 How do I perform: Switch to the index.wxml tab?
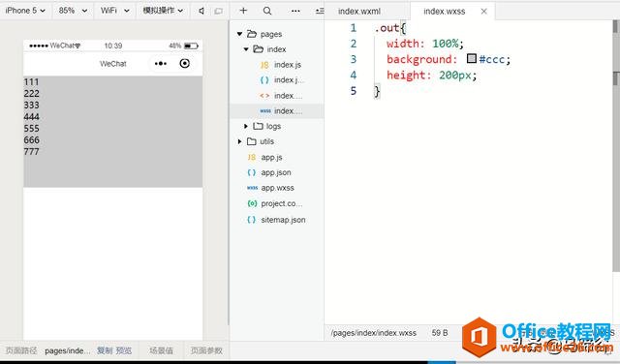click(359, 12)
